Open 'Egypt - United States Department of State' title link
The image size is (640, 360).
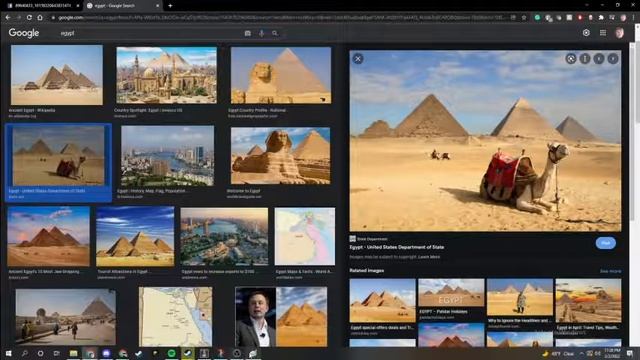(x=396, y=247)
